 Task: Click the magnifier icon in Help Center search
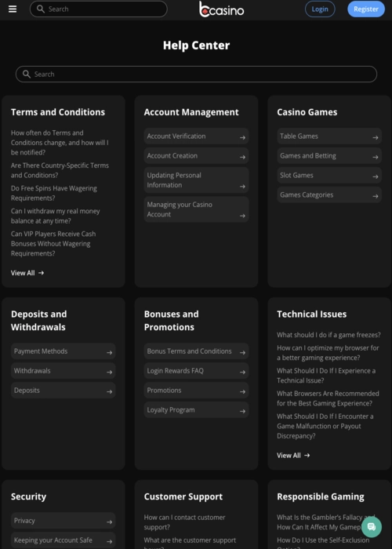click(27, 74)
